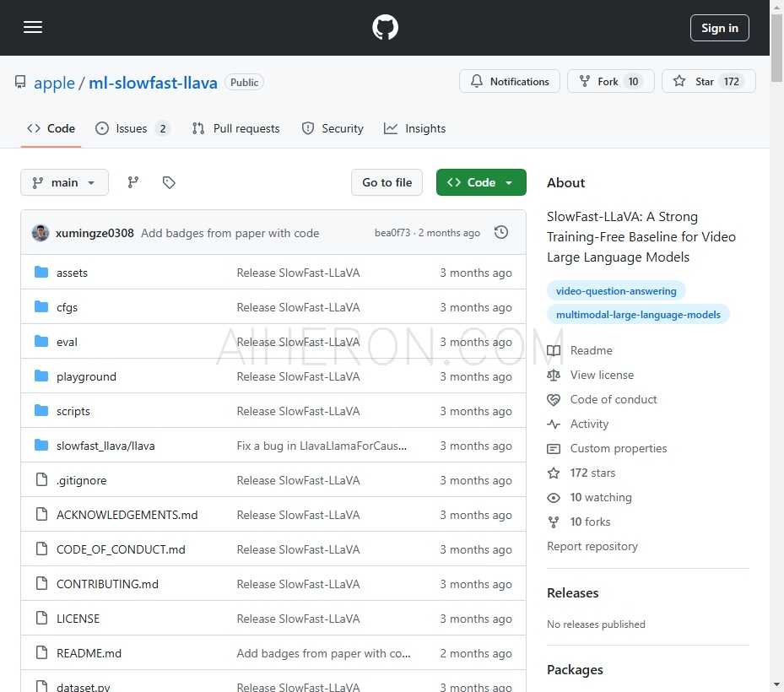View tags via the tag icon
Screen dimensions: 784x692
169,182
